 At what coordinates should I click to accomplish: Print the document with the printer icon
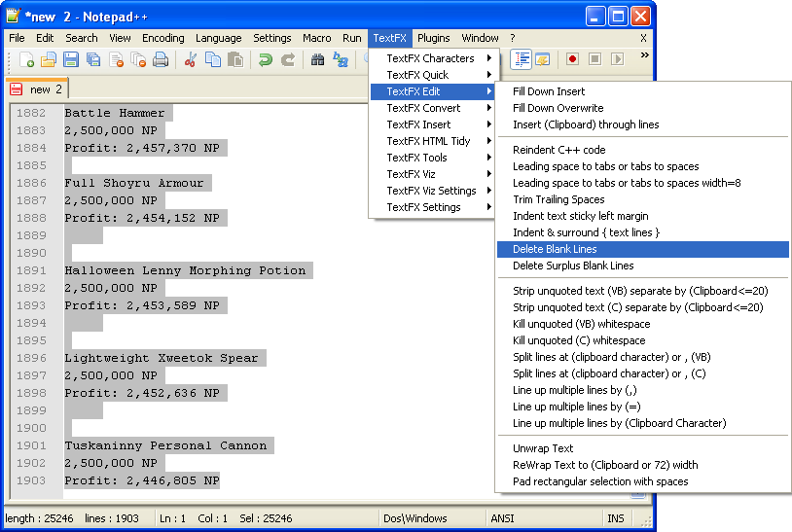pyautogui.click(x=161, y=59)
